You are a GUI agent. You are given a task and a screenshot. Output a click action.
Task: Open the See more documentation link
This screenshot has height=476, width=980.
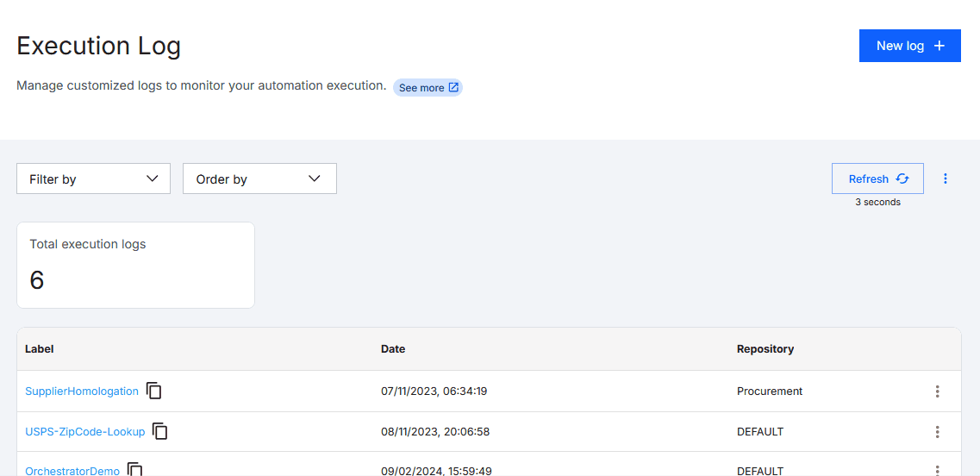(428, 88)
